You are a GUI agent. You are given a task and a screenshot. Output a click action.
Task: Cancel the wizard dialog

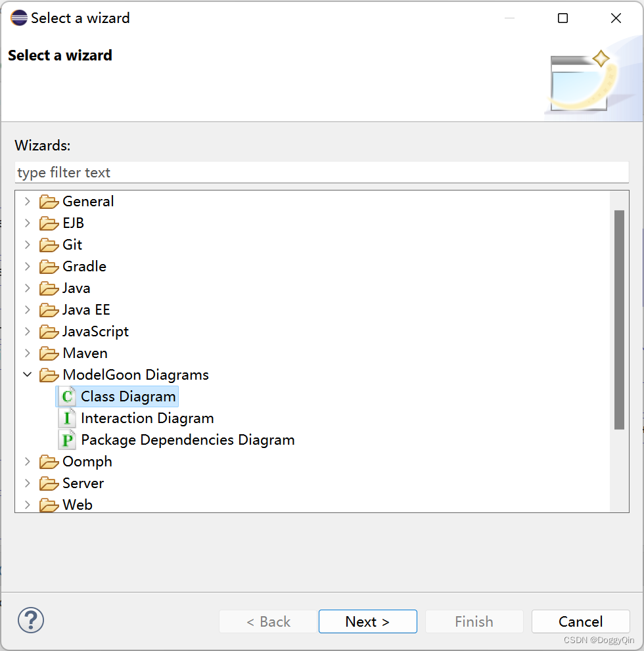581,621
